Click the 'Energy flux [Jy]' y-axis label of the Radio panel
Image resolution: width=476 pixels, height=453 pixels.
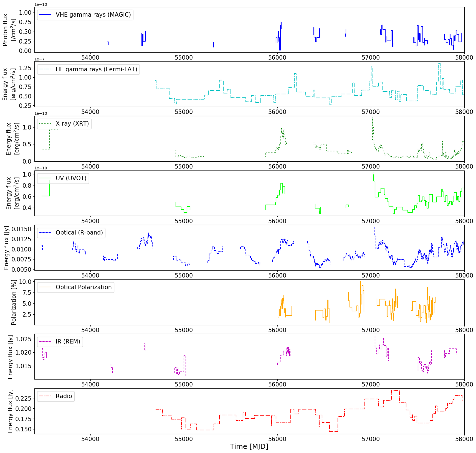point(10,411)
